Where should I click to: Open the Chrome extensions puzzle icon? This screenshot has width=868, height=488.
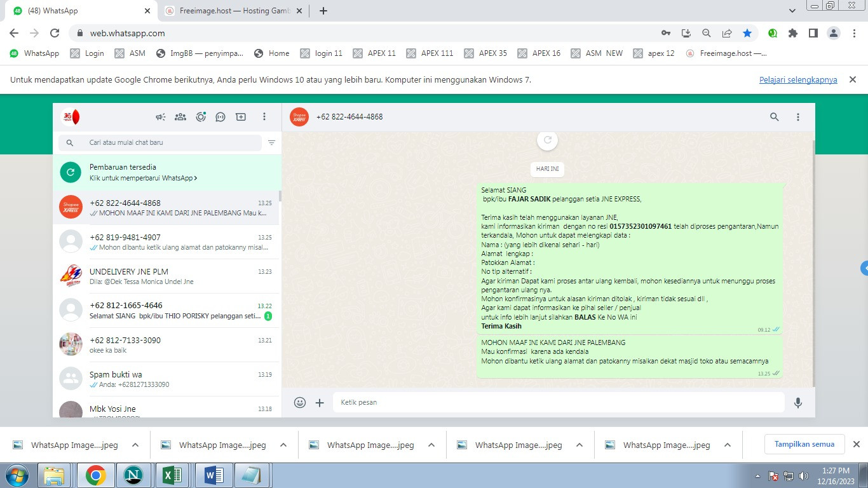click(792, 33)
